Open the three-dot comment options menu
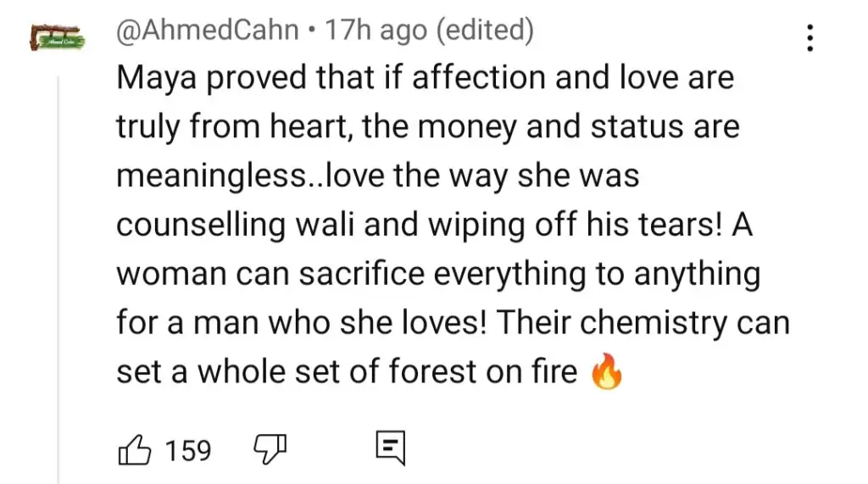The height and width of the screenshot is (484, 868). [x=810, y=37]
